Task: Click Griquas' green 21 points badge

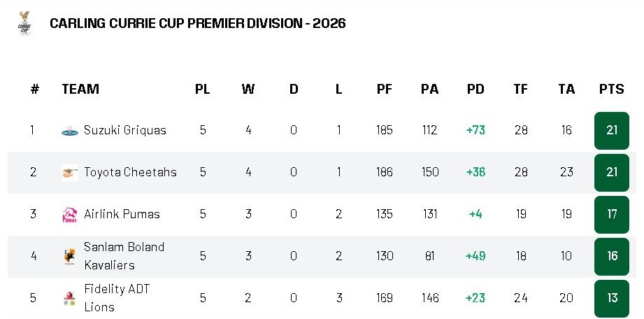Action: coord(612,130)
